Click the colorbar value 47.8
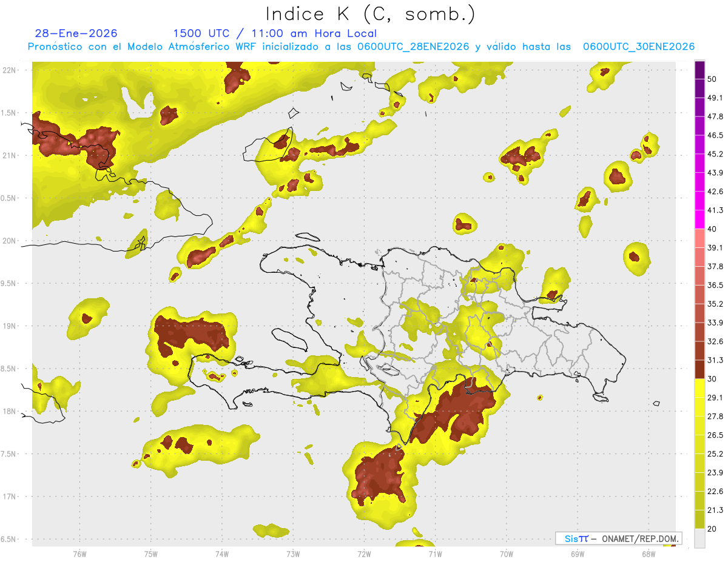The image size is (728, 562). 715,116
